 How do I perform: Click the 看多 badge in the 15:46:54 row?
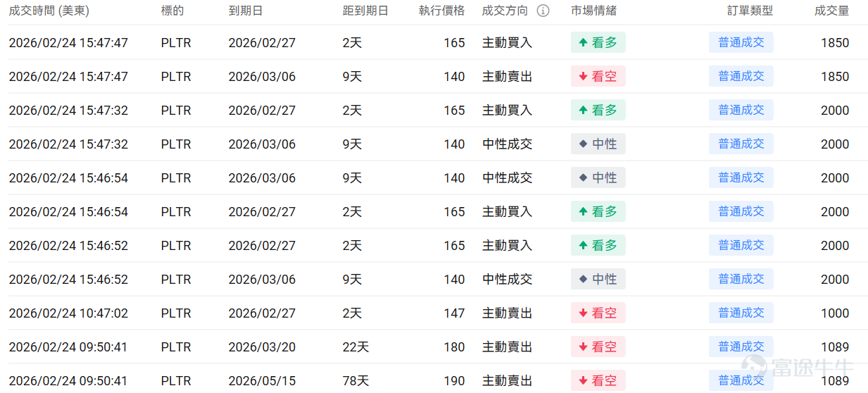coord(598,211)
